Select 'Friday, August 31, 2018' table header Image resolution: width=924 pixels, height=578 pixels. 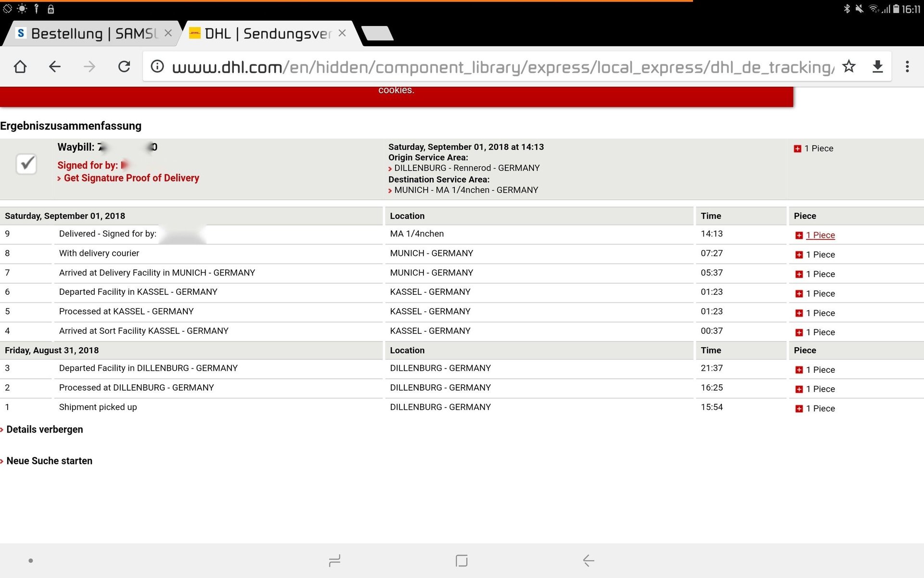52,350
